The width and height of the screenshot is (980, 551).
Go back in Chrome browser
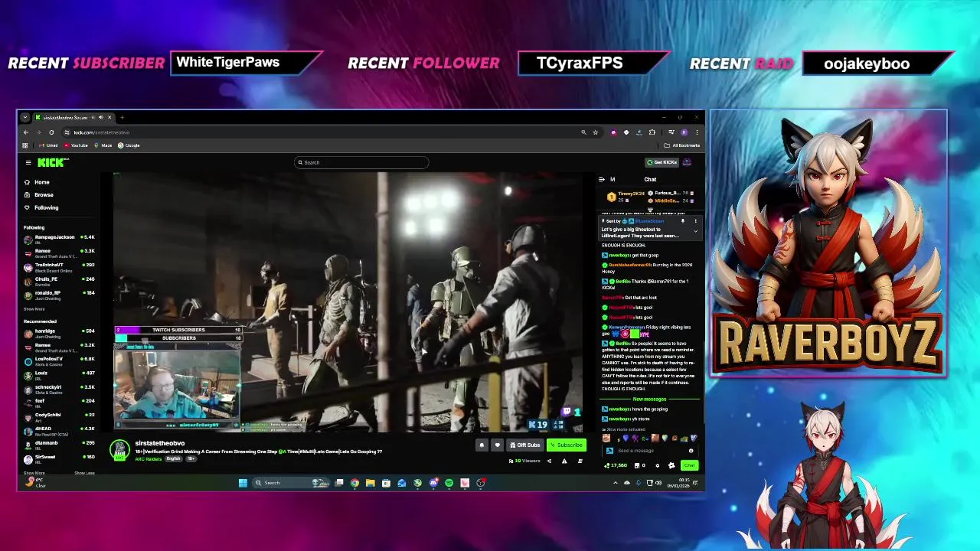(x=25, y=132)
